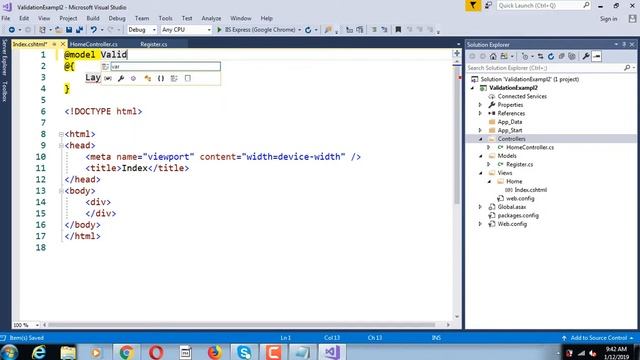Open the Tools menu

165,18
